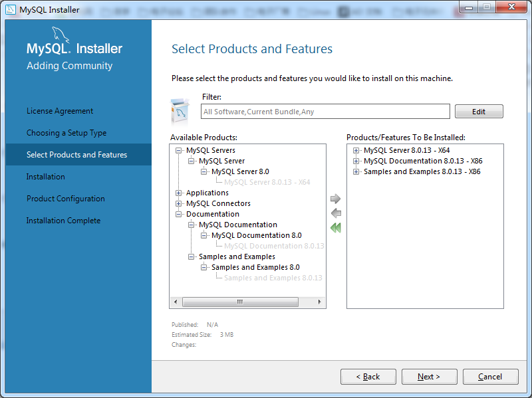Click the Next button
The height and width of the screenshot is (398, 532).
[429, 377]
